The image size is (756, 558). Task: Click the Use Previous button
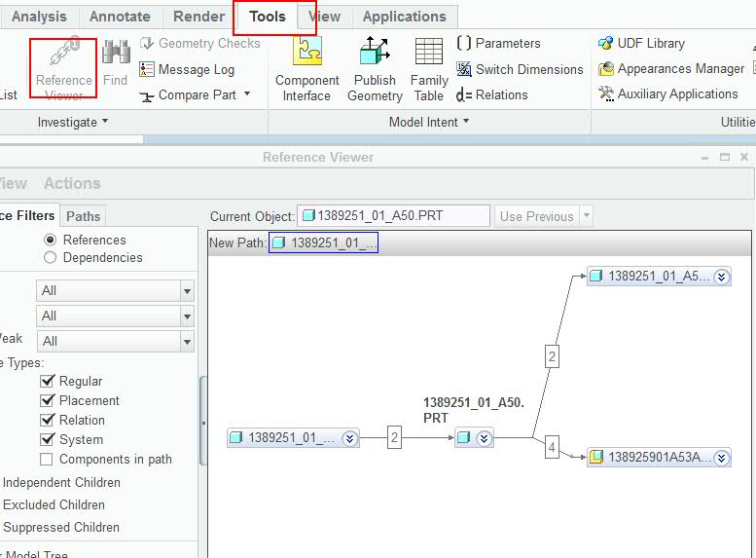(537, 216)
